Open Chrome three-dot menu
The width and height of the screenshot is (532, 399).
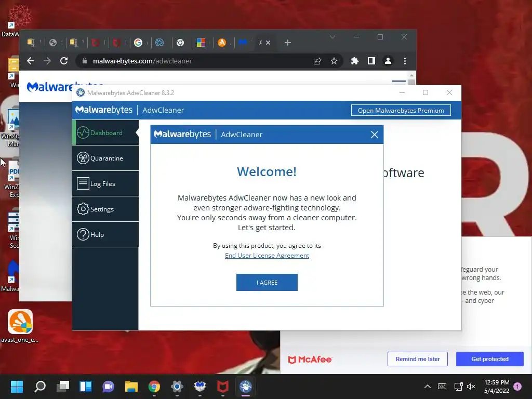coord(405,61)
